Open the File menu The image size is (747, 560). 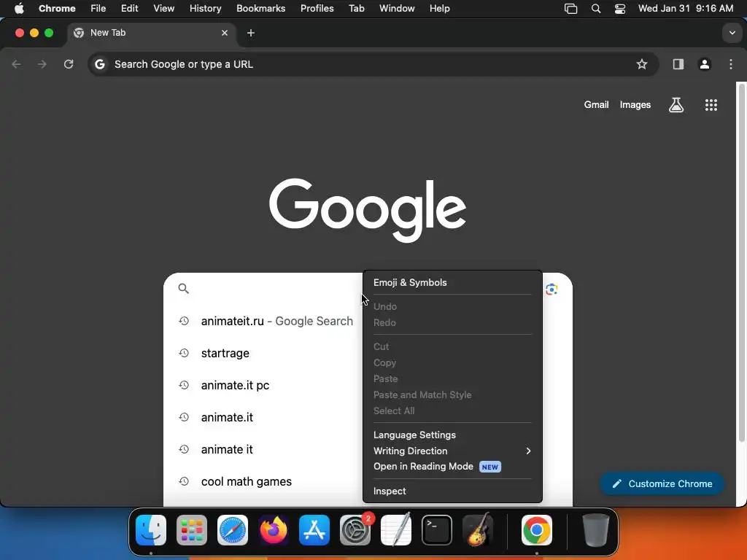click(98, 9)
